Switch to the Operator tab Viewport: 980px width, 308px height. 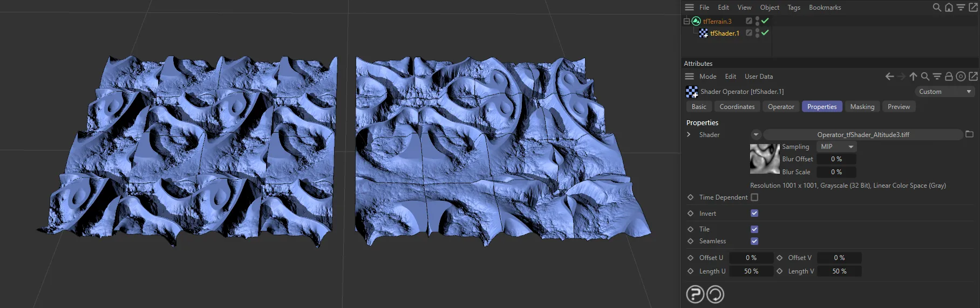[781, 107]
